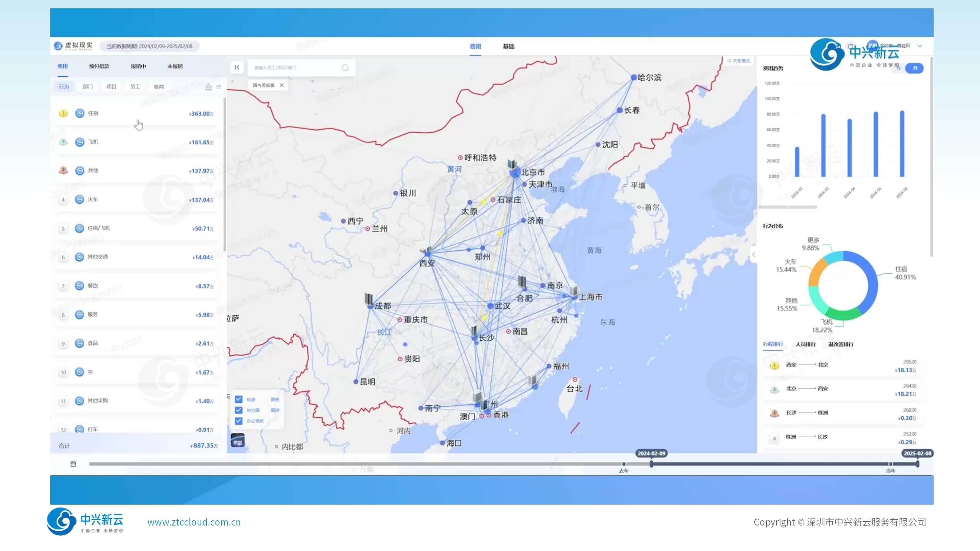Switch to 报销中 tab
The width and height of the screenshot is (980, 551).
pos(139,66)
